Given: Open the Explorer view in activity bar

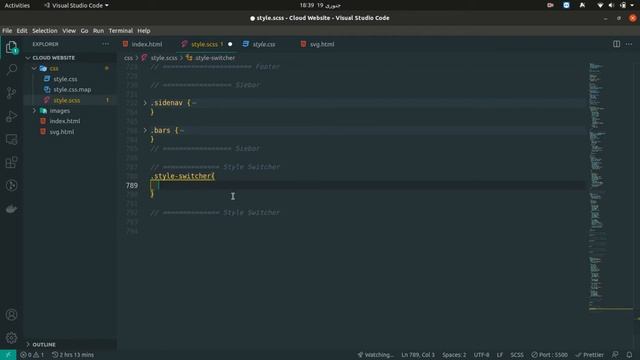Looking at the screenshot, I should click(11, 47).
